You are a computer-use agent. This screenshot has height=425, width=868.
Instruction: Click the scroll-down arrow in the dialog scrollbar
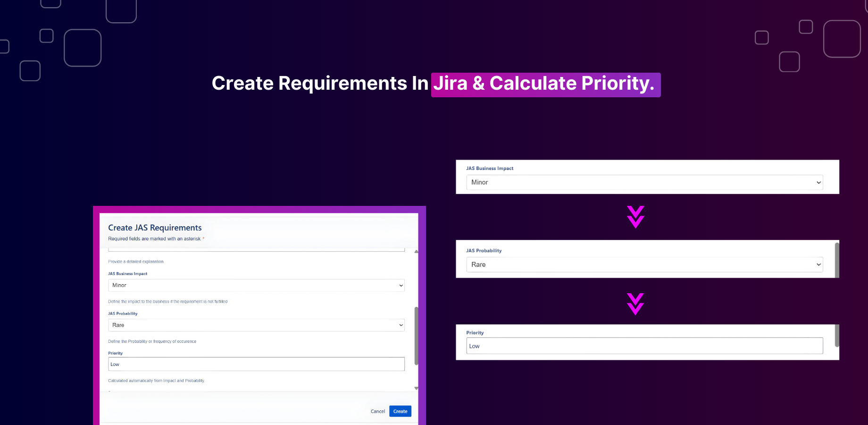pyautogui.click(x=416, y=388)
